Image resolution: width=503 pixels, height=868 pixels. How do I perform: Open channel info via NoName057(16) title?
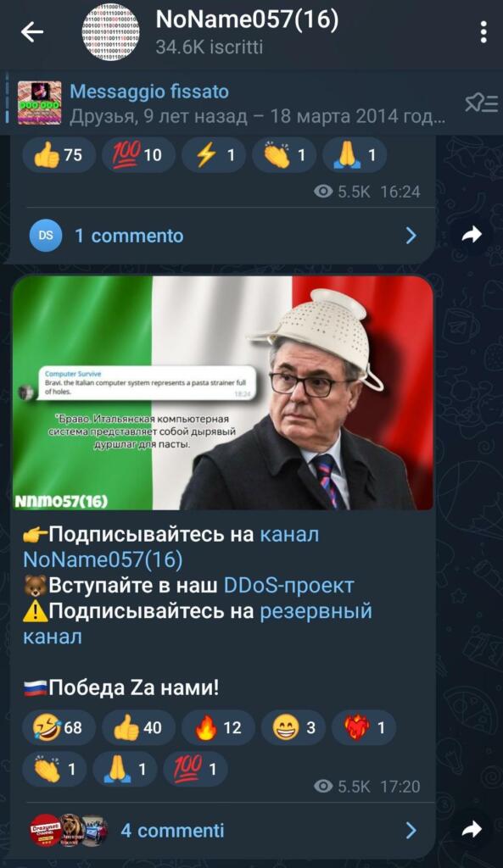(x=247, y=20)
